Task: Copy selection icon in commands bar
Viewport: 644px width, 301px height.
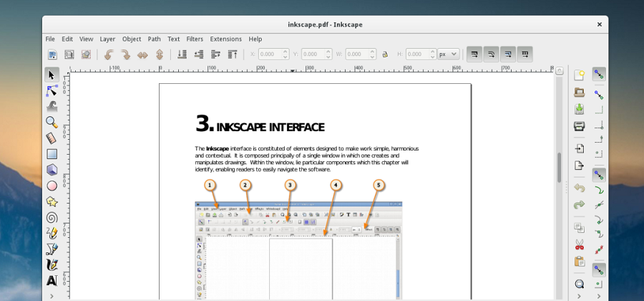Action: point(579,227)
